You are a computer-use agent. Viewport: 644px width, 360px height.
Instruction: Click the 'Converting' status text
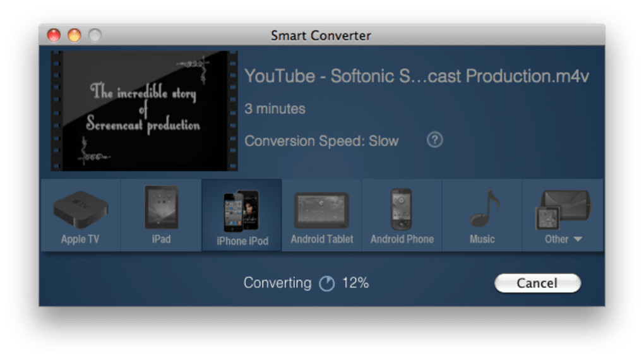[277, 283]
